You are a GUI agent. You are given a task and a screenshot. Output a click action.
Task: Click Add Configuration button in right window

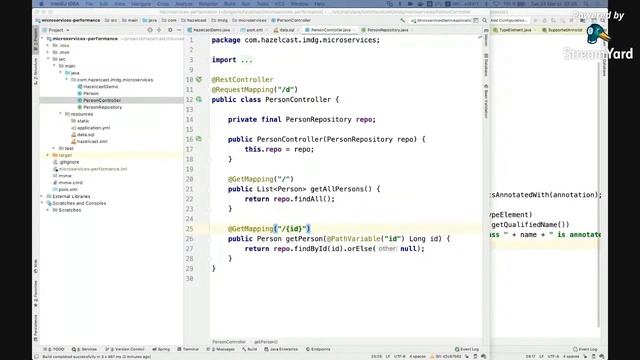[509, 20]
